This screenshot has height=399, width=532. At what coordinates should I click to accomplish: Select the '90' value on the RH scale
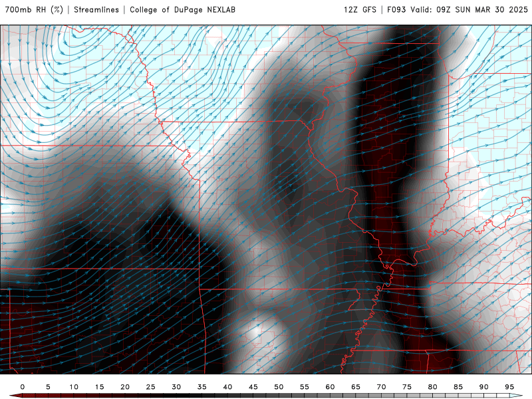484,387
